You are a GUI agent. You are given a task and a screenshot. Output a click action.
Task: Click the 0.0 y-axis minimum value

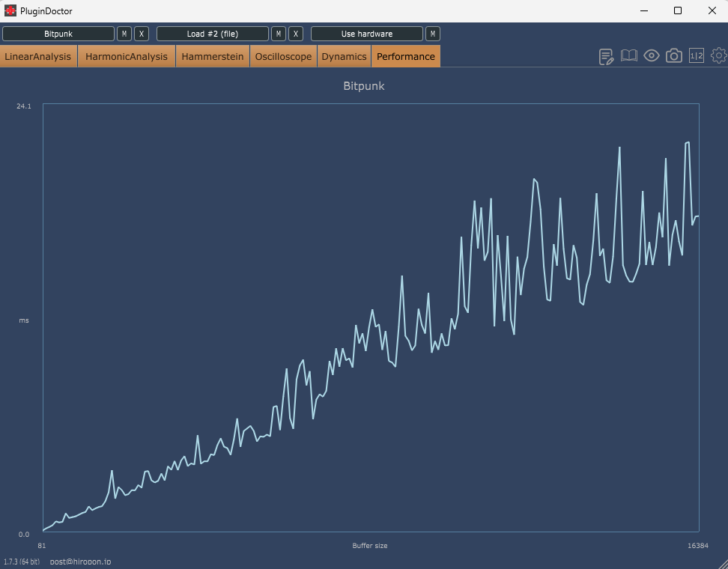tap(24, 535)
